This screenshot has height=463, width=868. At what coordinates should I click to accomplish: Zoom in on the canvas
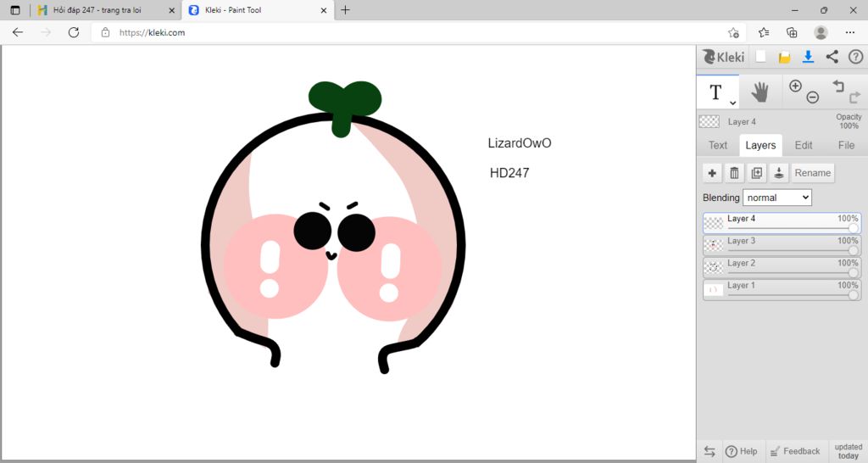point(795,86)
